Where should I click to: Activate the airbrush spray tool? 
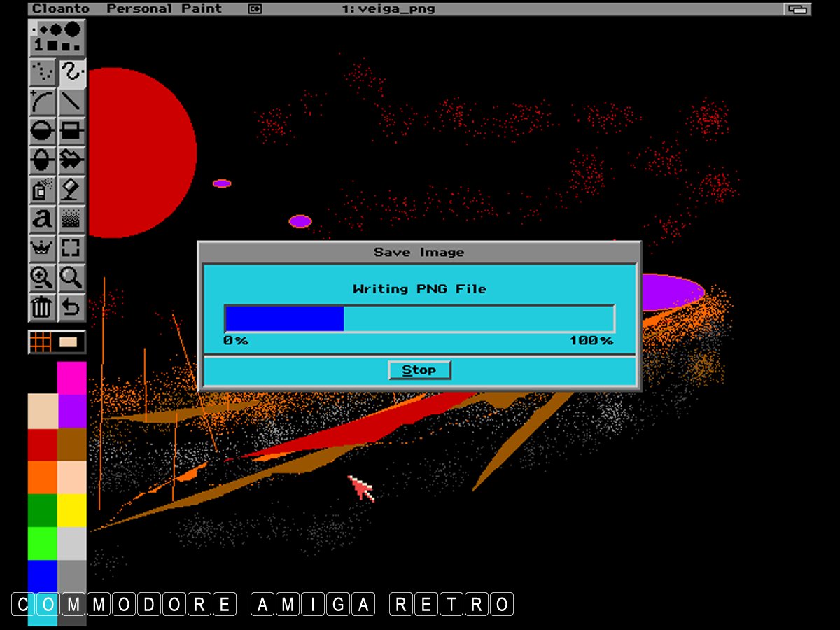43,190
